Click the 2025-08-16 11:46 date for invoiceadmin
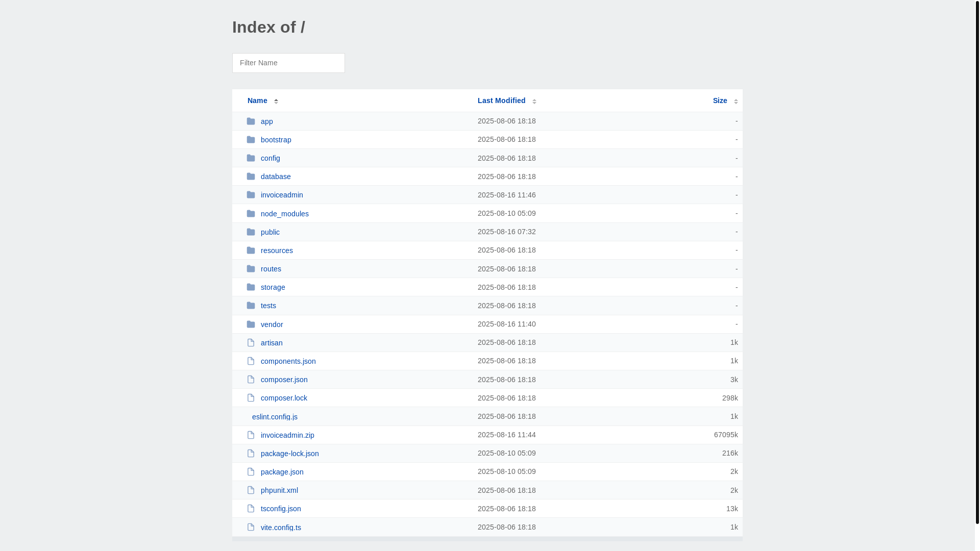This screenshot has height=551, width=980. point(507,195)
